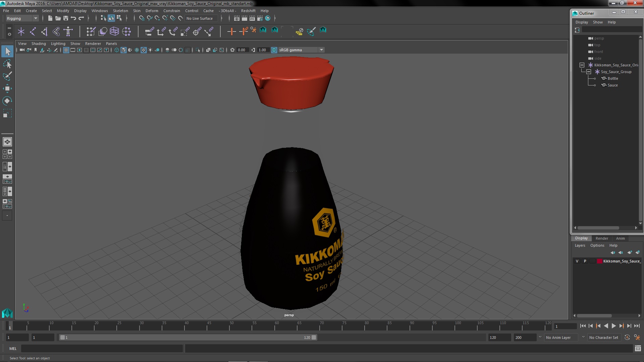Viewport: 644px width, 362px height.
Task: Activate the Move tool
Action: click(x=7, y=88)
